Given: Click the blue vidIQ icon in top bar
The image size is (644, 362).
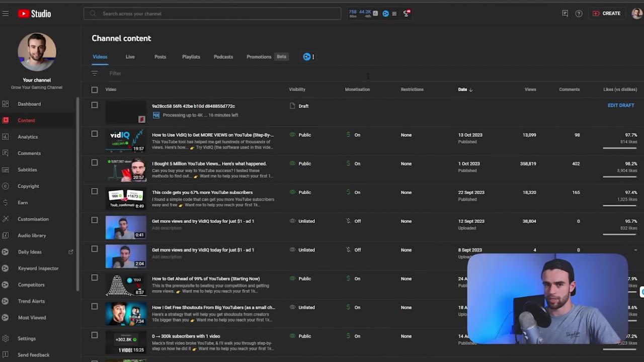Looking at the screenshot, I should (x=385, y=14).
